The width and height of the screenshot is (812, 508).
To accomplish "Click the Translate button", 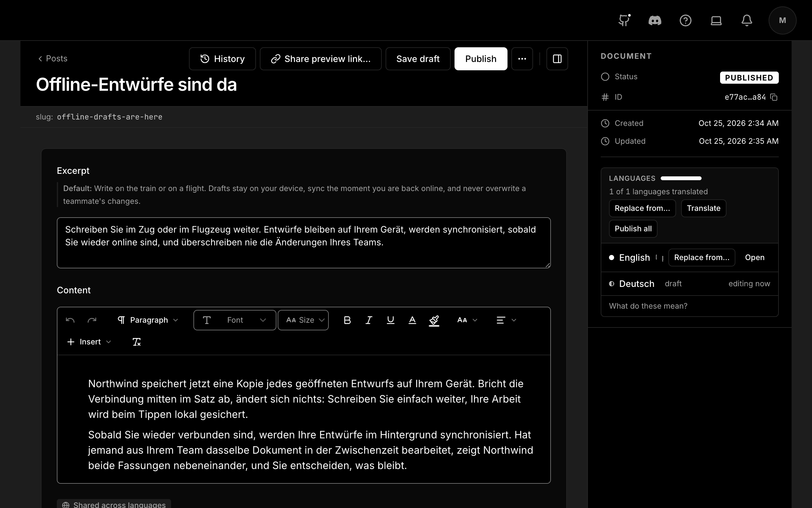I will coord(703,208).
